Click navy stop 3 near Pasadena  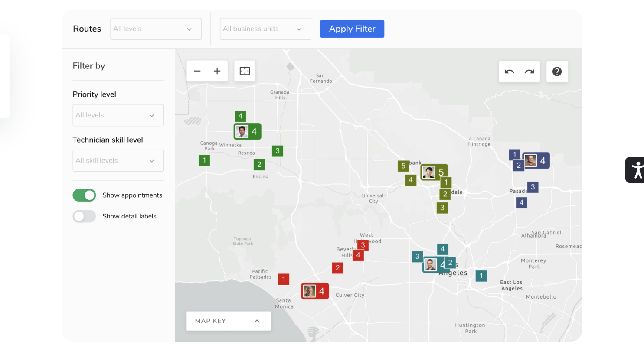tap(533, 187)
